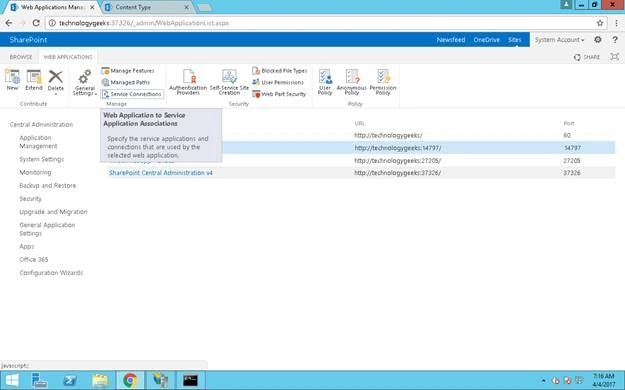The width and height of the screenshot is (625, 390).
Task: Open Application Management in the sidebar
Action: click(x=38, y=142)
